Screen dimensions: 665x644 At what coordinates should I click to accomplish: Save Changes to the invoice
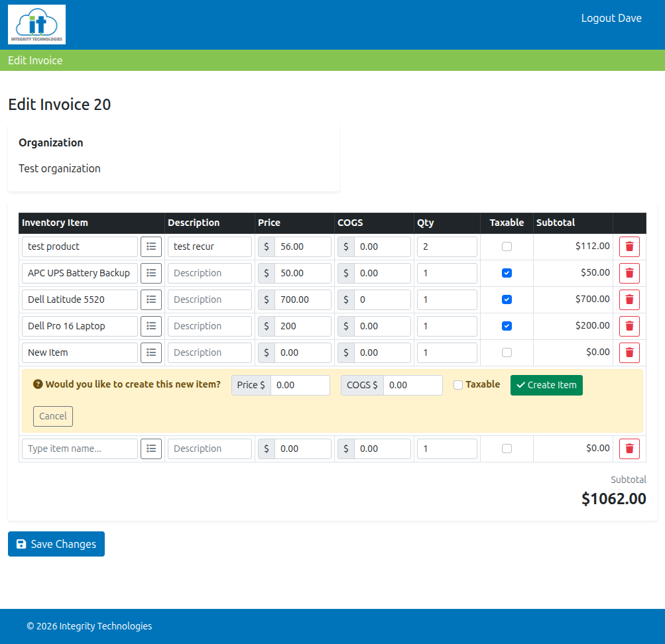click(x=56, y=544)
